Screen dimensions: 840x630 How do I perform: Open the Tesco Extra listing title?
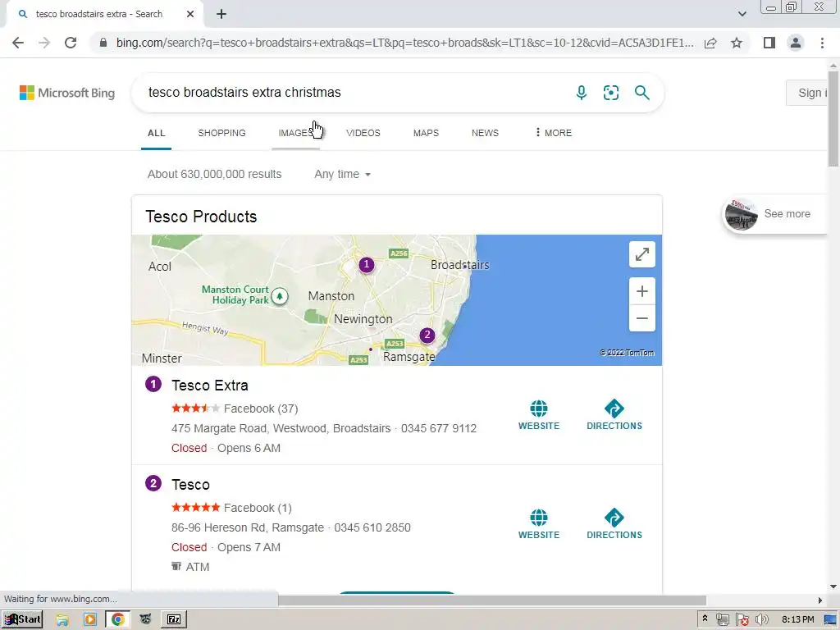(x=209, y=386)
